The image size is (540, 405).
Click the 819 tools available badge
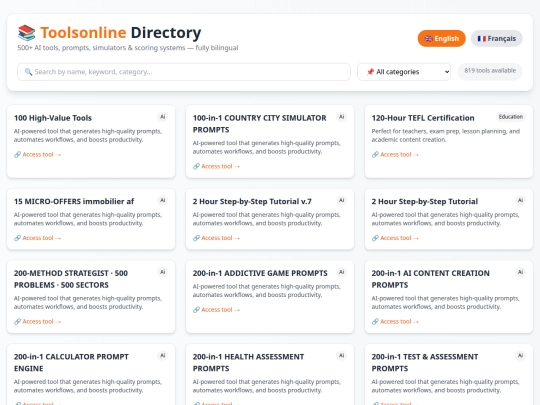click(x=490, y=71)
